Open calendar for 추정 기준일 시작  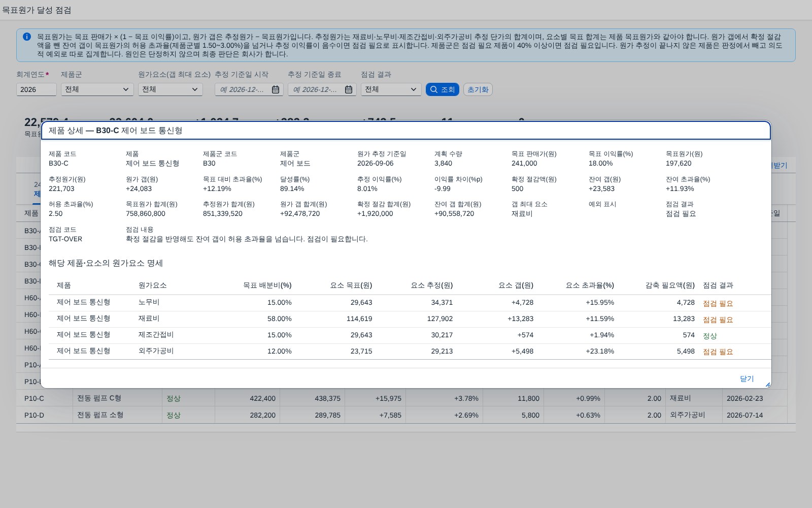(276, 89)
